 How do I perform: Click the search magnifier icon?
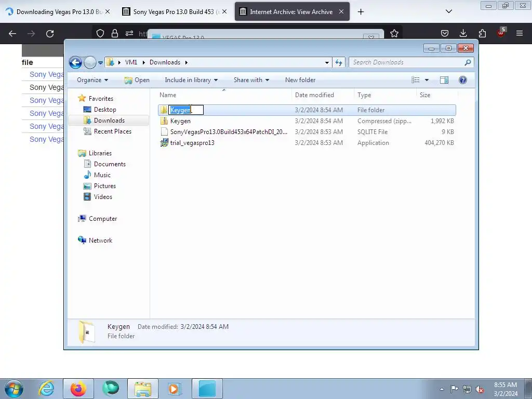click(468, 62)
